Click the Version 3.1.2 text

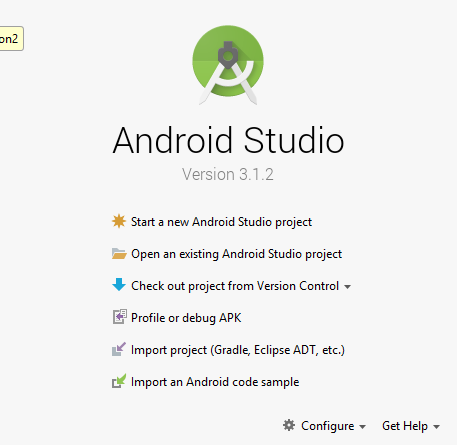point(228,174)
